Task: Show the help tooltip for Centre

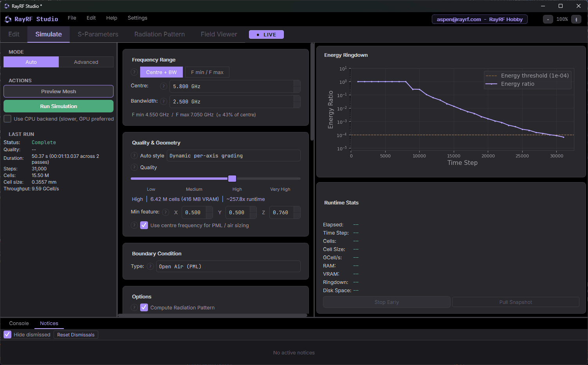Action: point(164,86)
